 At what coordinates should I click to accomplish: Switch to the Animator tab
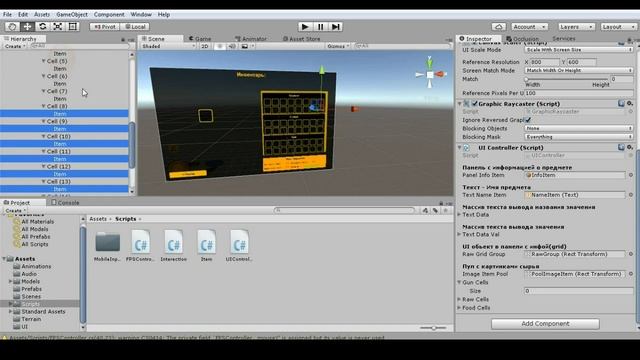click(x=251, y=39)
